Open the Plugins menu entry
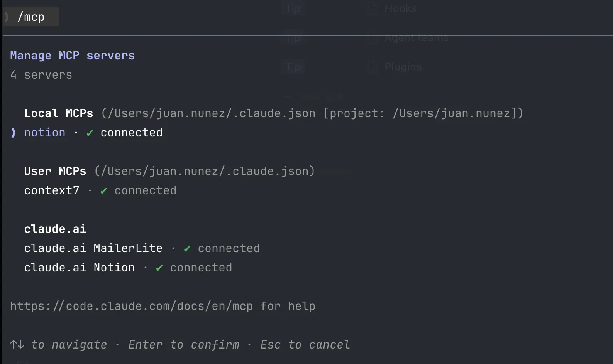This screenshot has width=613, height=364. point(403,67)
